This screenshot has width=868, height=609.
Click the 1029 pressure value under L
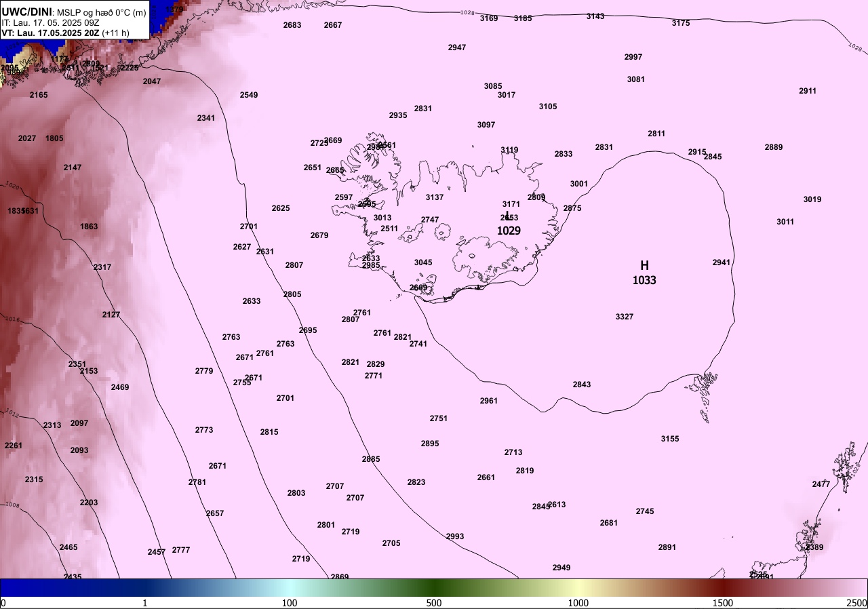(509, 231)
